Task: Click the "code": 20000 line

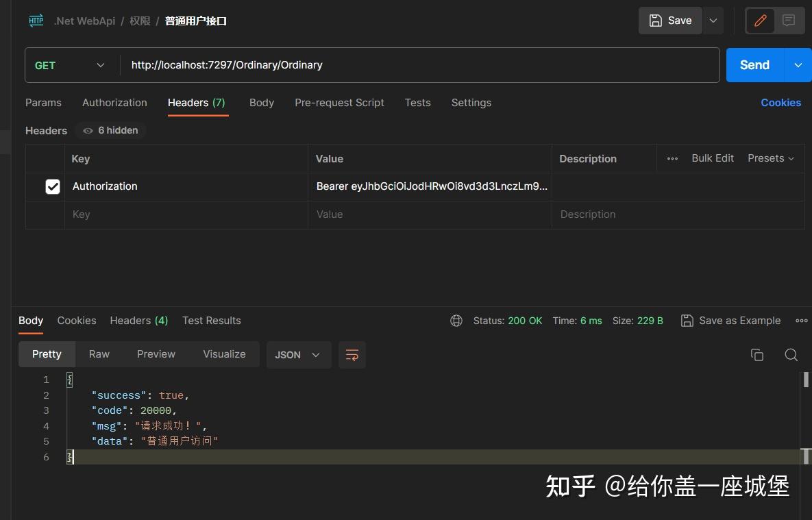Action: (134, 410)
